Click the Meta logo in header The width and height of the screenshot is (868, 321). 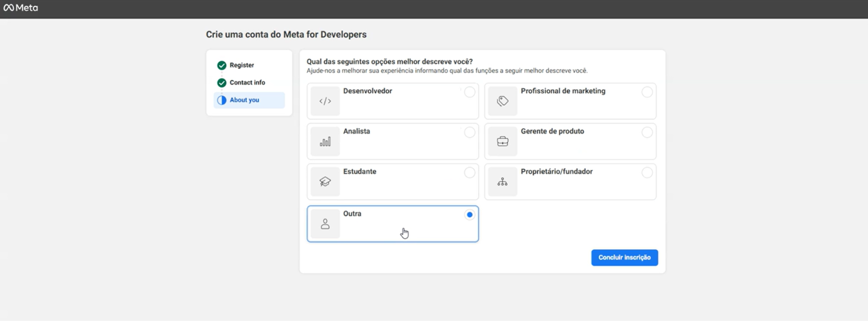(x=21, y=8)
